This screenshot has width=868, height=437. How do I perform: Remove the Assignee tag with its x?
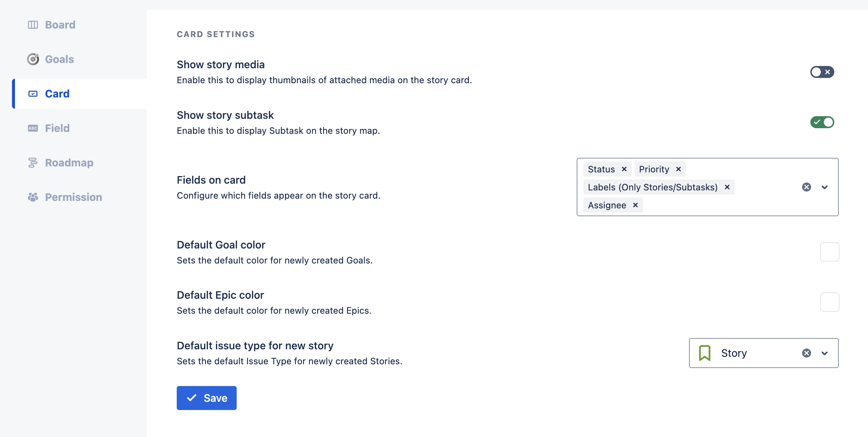pos(635,205)
